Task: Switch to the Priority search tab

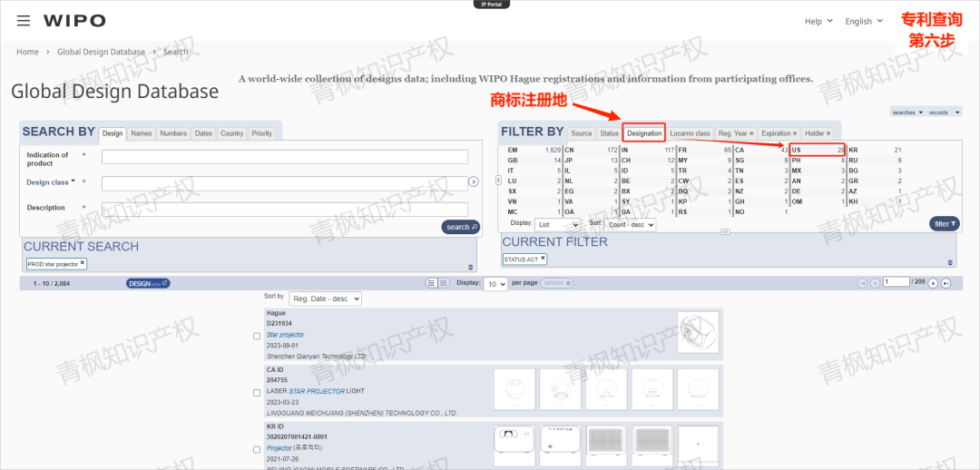Action: (x=262, y=133)
